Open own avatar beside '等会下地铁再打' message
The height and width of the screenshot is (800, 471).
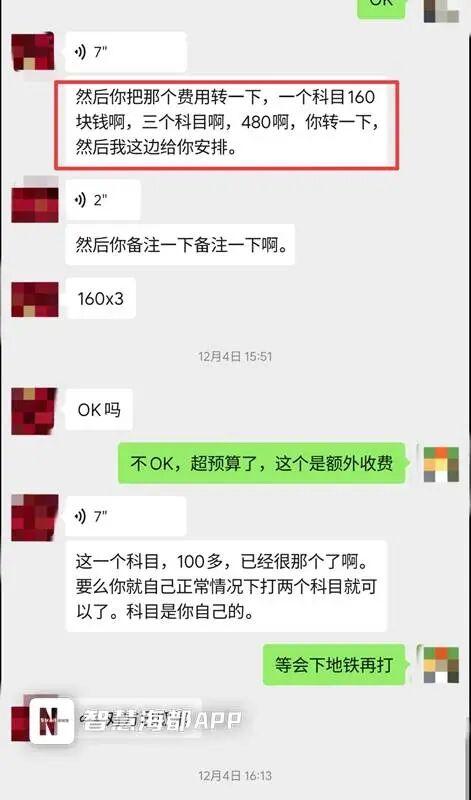441,664
